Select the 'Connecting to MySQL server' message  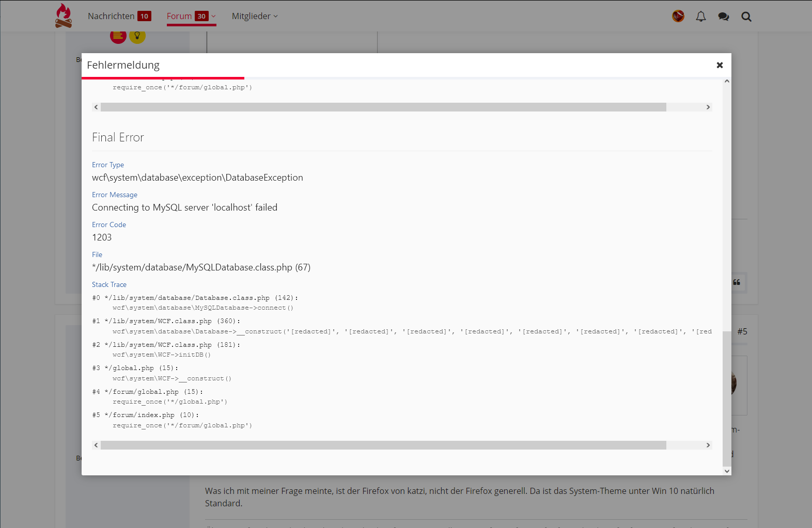(184, 207)
